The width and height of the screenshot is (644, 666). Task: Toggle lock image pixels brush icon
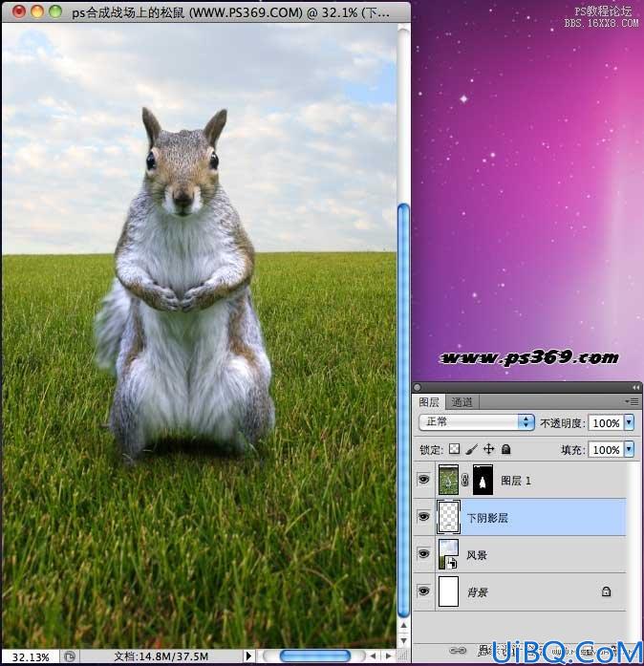[x=471, y=449]
